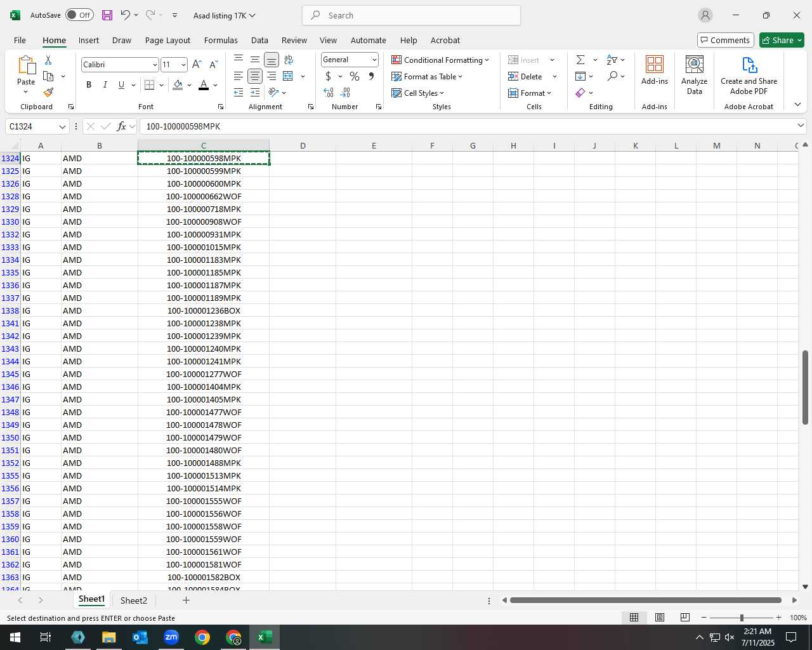Launch Analyze Data pane
This screenshot has height=650, width=812.
695,75
